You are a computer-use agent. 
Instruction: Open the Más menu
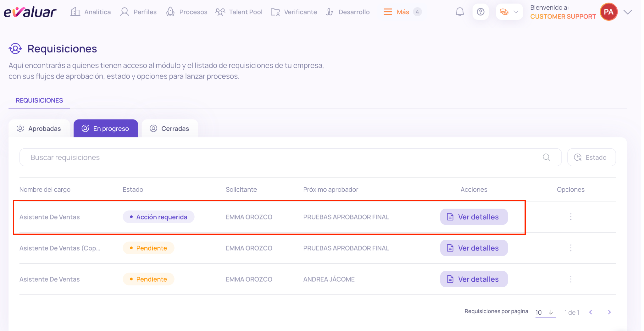point(402,12)
